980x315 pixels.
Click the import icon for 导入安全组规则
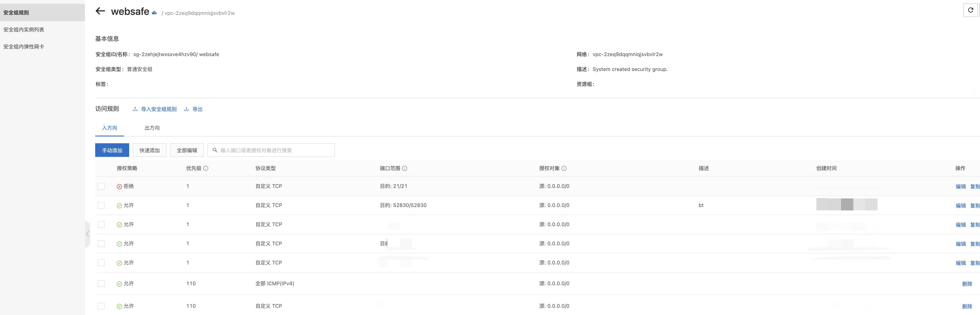pyautogui.click(x=135, y=109)
